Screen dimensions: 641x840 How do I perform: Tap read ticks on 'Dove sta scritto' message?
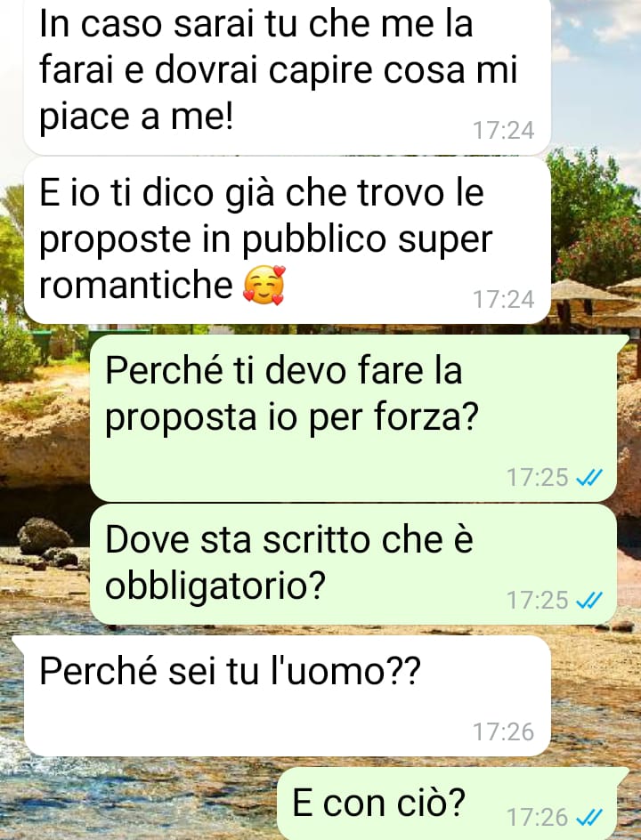[589, 601]
